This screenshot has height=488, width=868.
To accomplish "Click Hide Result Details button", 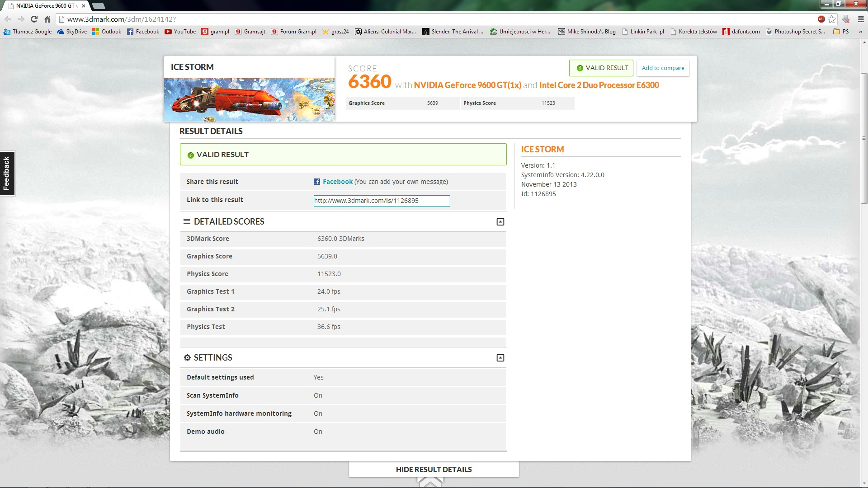I will point(434,469).
